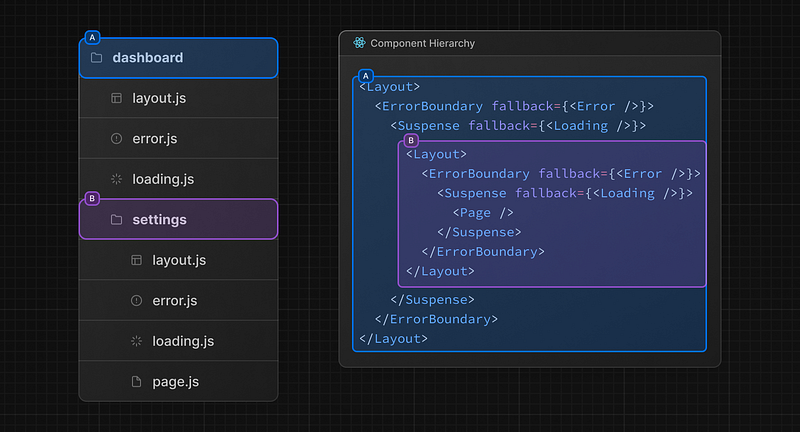Click the loading spinner icon under settings
This screenshot has width=800, height=432.
(136, 341)
